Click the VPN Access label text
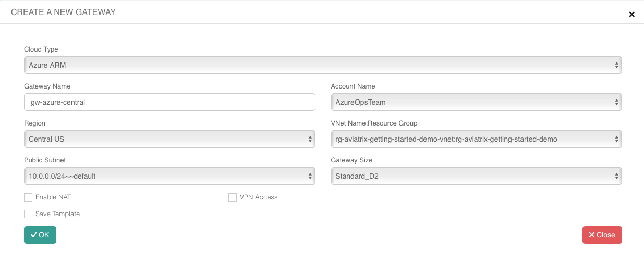Viewport: 644px width, 263px height. click(x=259, y=197)
